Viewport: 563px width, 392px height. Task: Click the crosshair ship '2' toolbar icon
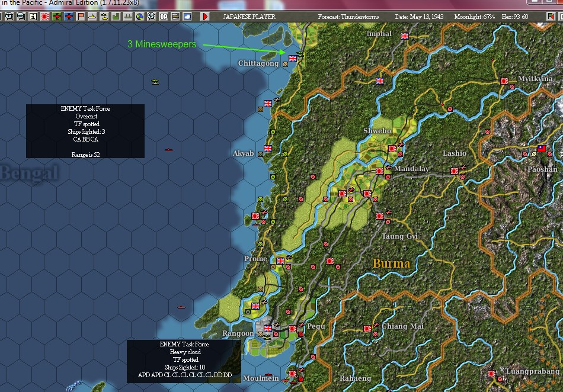[x=152, y=17]
